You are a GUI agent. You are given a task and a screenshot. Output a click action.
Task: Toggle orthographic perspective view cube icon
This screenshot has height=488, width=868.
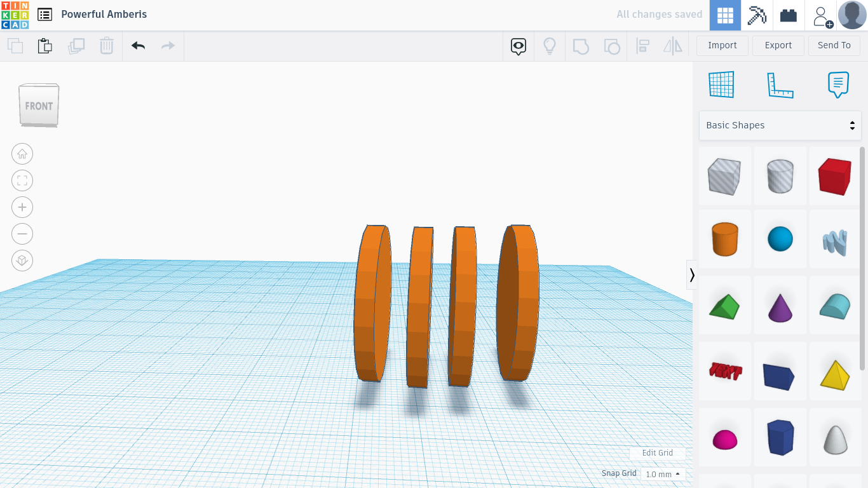pyautogui.click(x=22, y=261)
